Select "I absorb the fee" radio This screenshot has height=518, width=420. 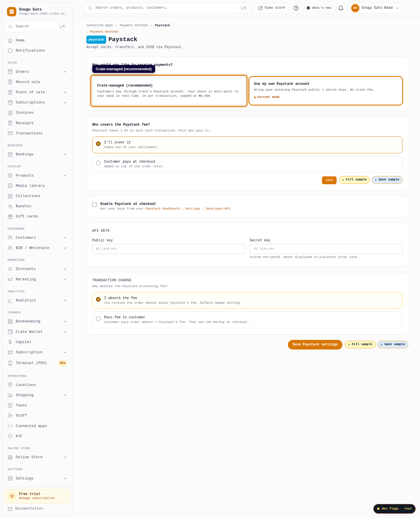98,299
